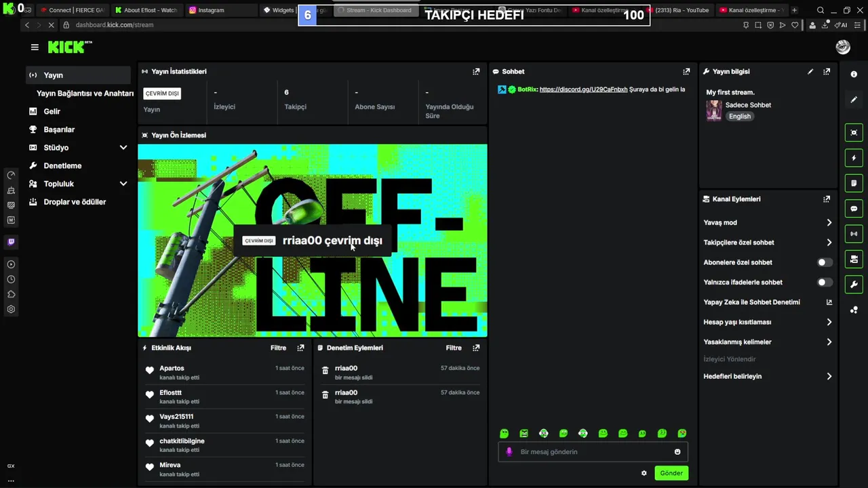The width and height of the screenshot is (868, 488).
Task: Edit stream info with pencil icon
Action: click(x=810, y=71)
